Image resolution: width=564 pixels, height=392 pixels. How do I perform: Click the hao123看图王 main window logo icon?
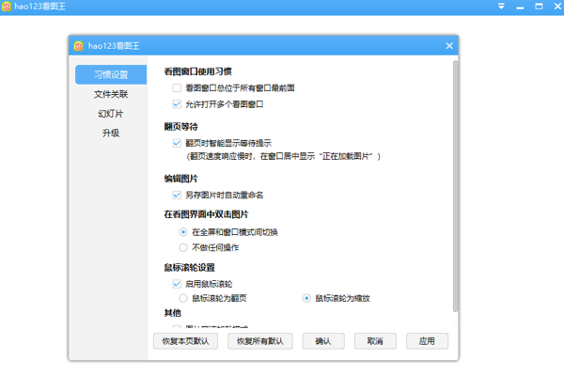tap(8, 8)
